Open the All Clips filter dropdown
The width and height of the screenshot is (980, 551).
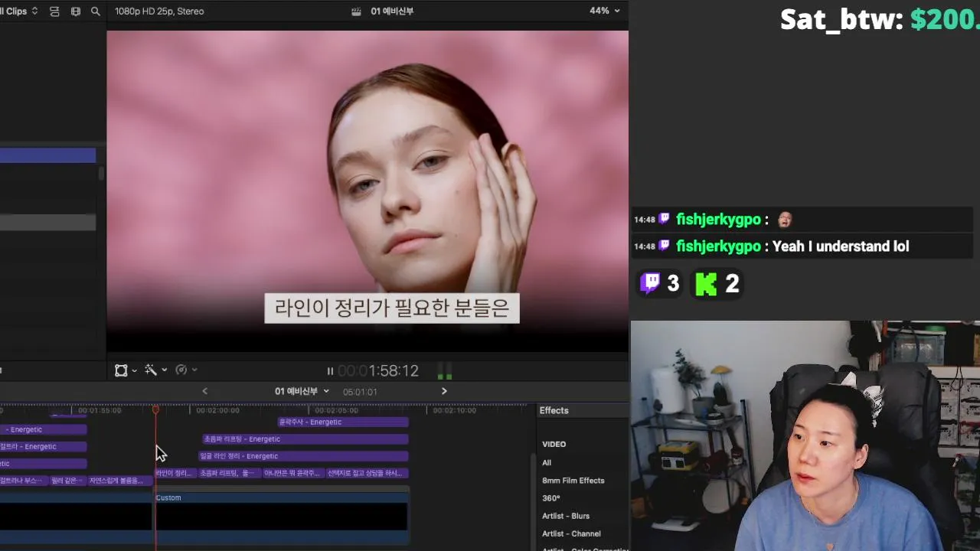click(x=19, y=11)
